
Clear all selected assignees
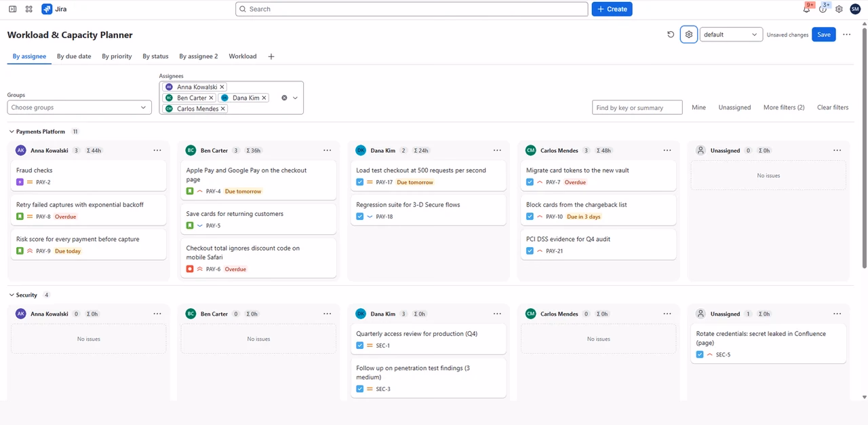[x=284, y=98]
